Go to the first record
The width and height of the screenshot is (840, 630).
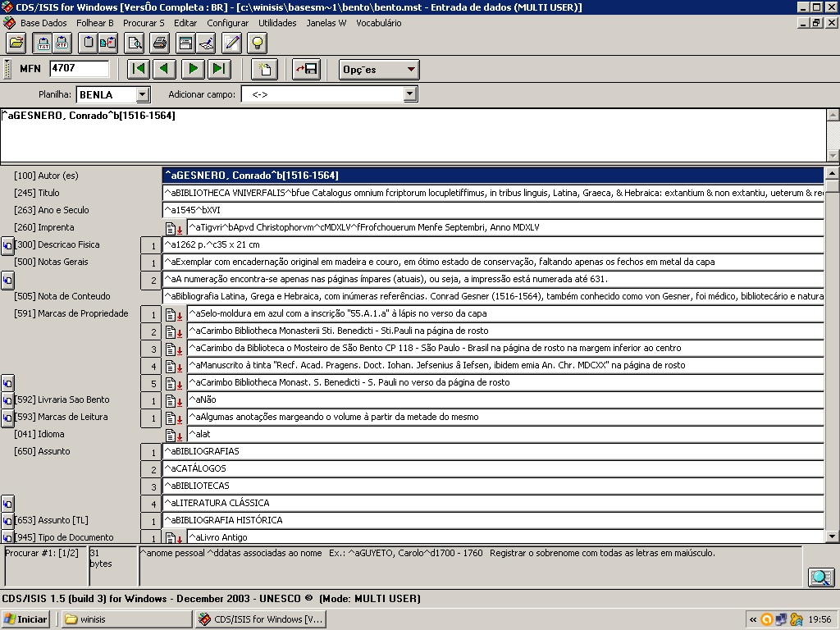pyautogui.click(x=139, y=69)
